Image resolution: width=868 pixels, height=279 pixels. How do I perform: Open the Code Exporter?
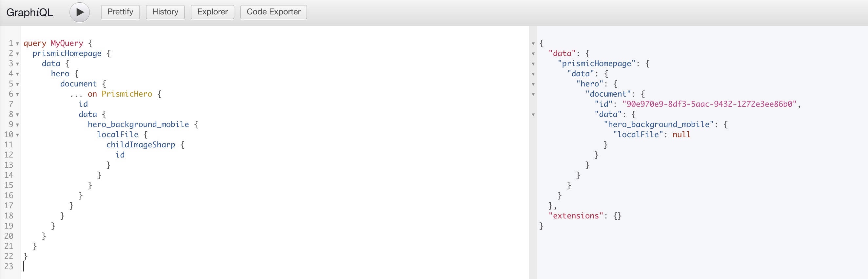(274, 12)
